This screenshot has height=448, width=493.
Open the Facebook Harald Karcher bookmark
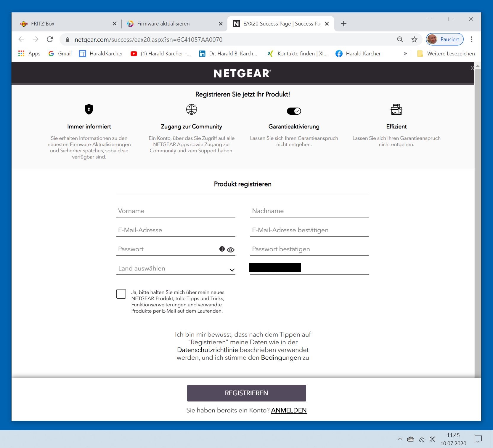[358, 54]
